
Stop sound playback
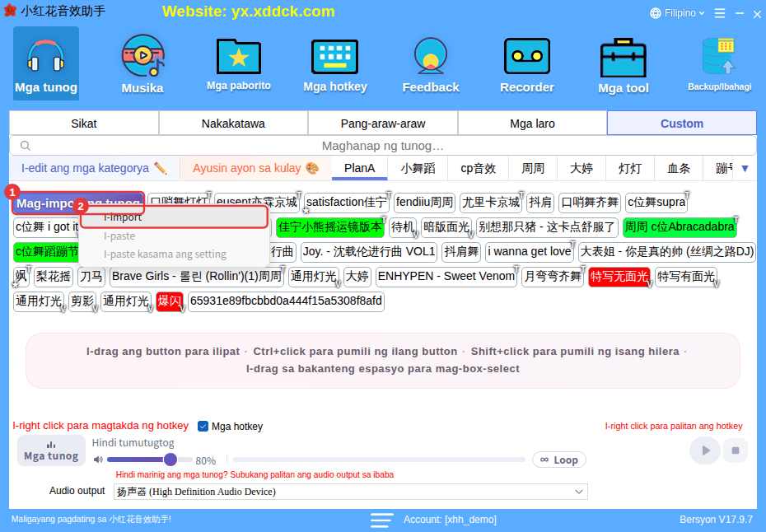click(735, 450)
